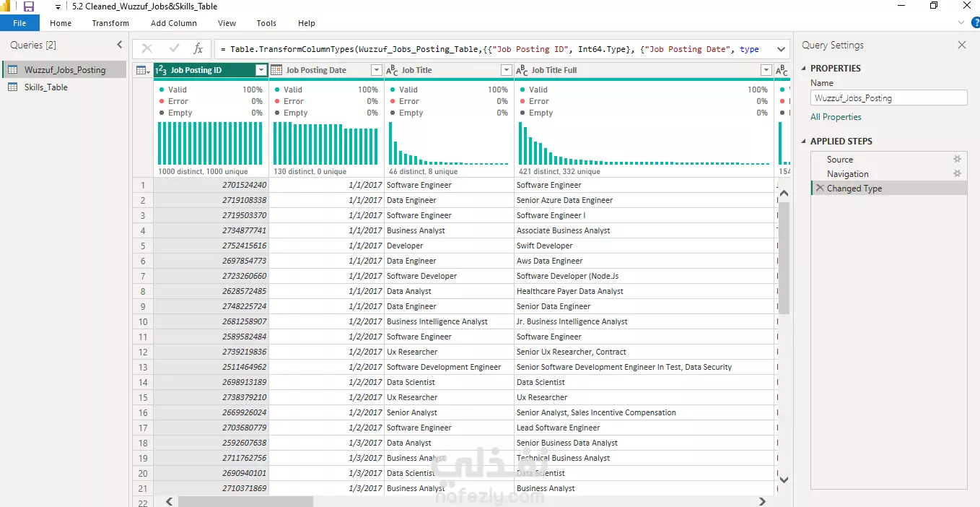Restore down the Power Query window
The width and height of the screenshot is (980, 507).
934,6
